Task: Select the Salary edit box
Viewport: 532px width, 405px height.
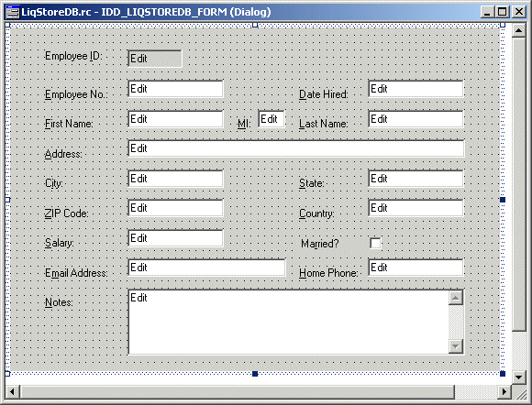Action: click(175, 238)
